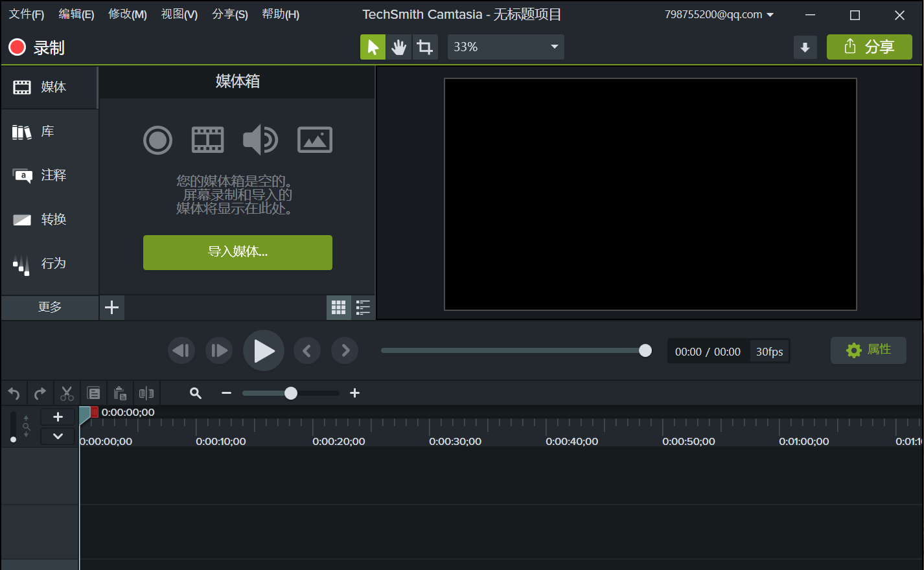
Task: Select the arrow edit mode tool
Action: 373,47
